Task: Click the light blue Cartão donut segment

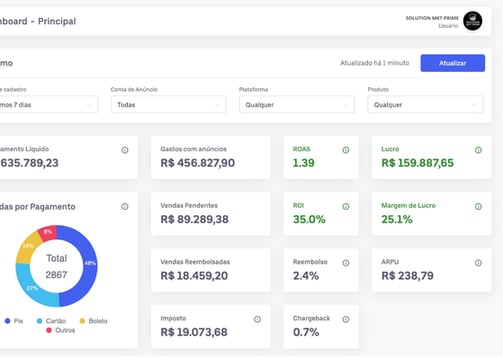Action: (32, 288)
